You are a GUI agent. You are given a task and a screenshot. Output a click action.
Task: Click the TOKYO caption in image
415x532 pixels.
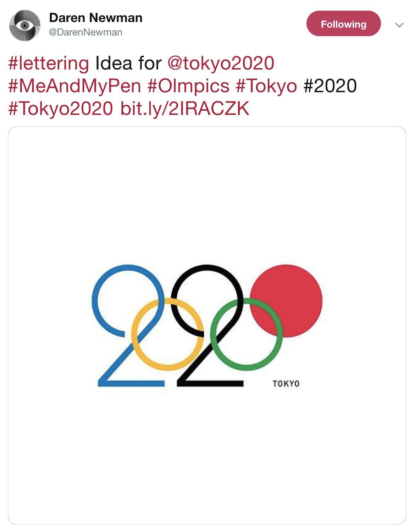coord(286,383)
